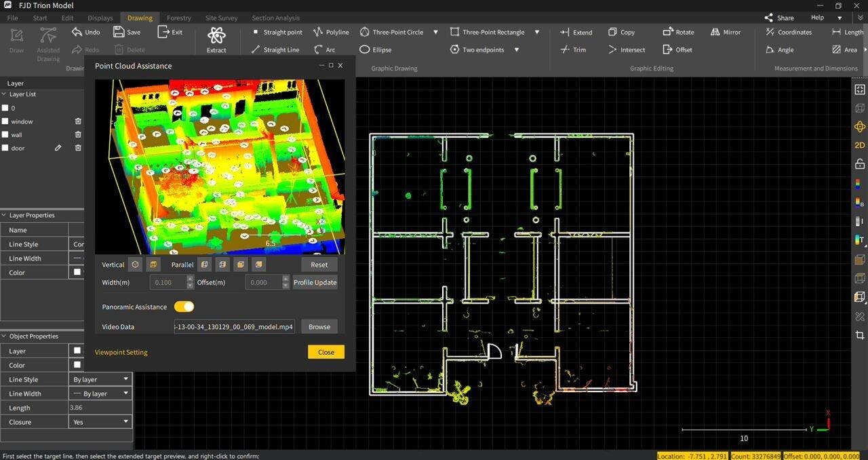Select the Three-Point Rectangle tool
Screen dimensions: 868x460
(x=487, y=32)
